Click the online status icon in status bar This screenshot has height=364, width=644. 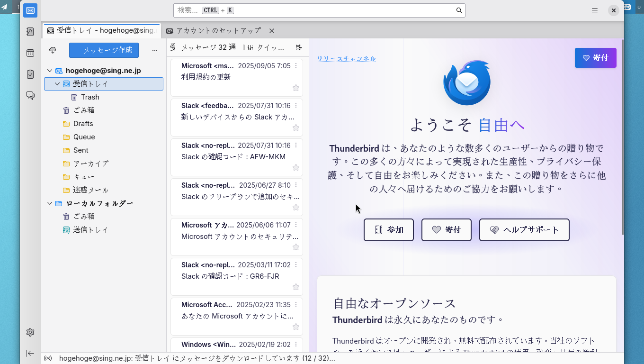pyautogui.click(x=48, y=358)
